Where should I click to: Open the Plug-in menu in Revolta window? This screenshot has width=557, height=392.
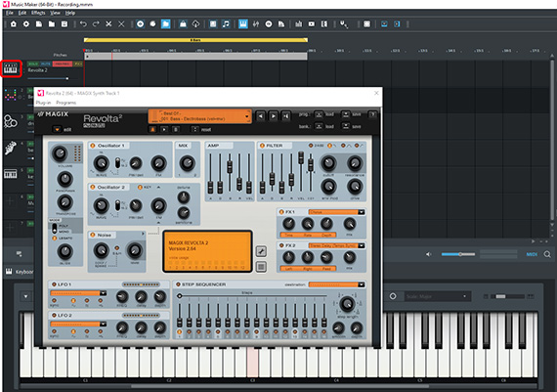tap(43, 103)
